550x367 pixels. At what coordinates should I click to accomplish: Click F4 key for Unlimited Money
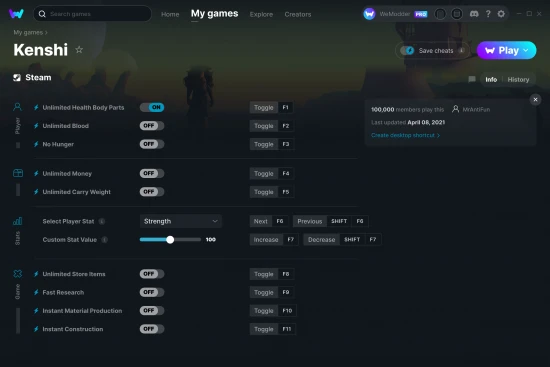coord(286,173)
